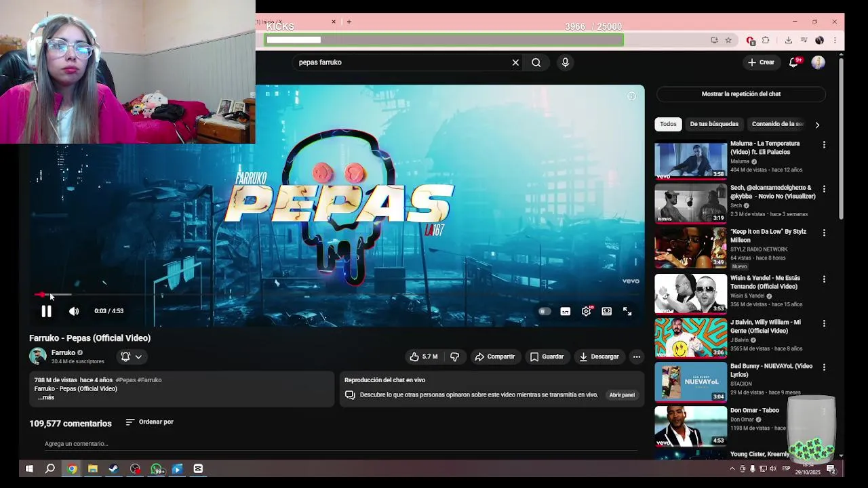Open Chrome three-dot menu
The width and height of the screenshot is (868, 488).
pos(835,41)
